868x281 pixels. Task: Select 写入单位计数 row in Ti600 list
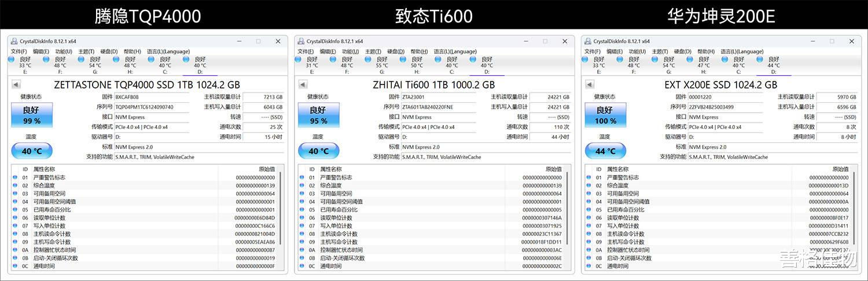tap(432, 226)
